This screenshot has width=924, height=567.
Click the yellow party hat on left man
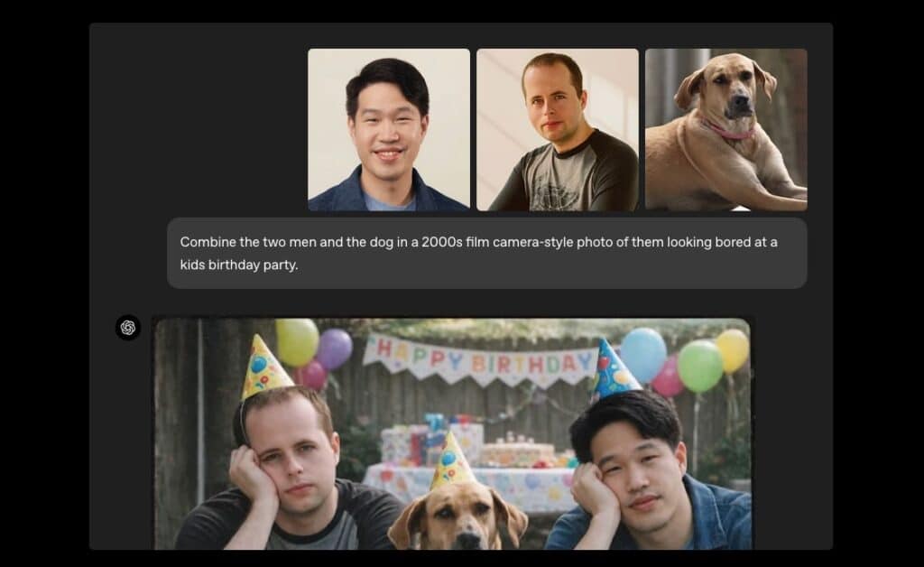(x=264, y=367)
